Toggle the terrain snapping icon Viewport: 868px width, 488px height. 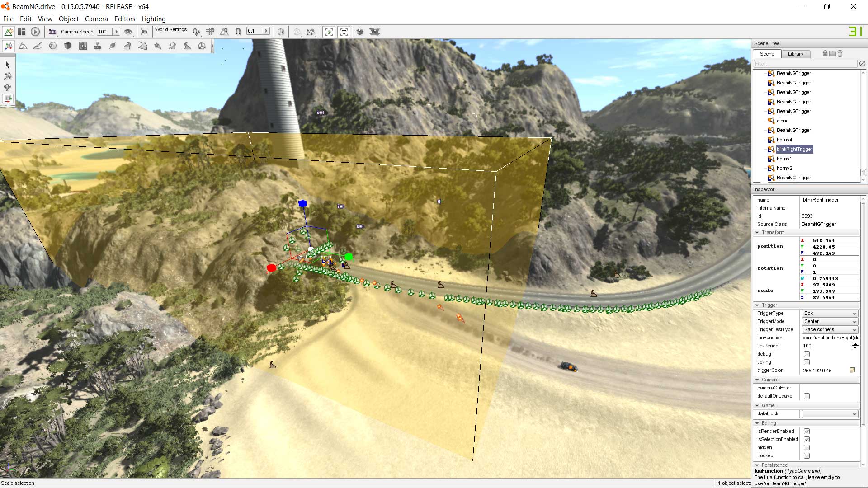[x=224, y=32]
